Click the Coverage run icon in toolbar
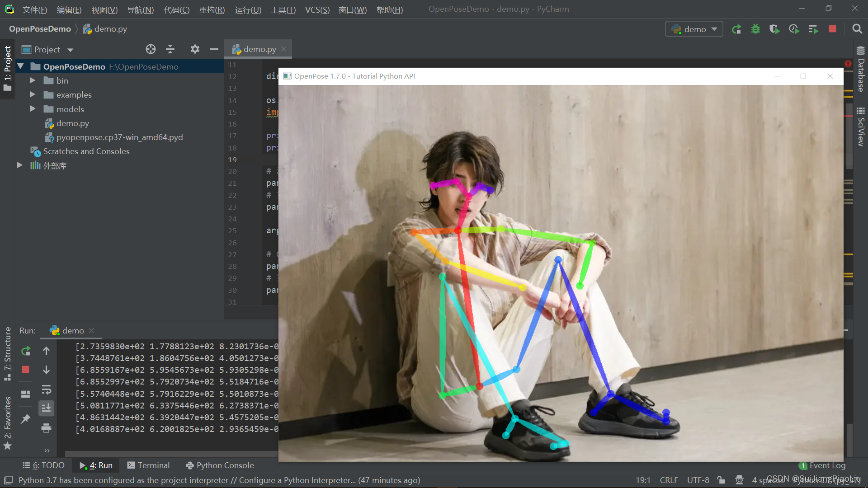The width and height of the screenshot is (868, 488). pyautogui.click(x=775, y=28)
